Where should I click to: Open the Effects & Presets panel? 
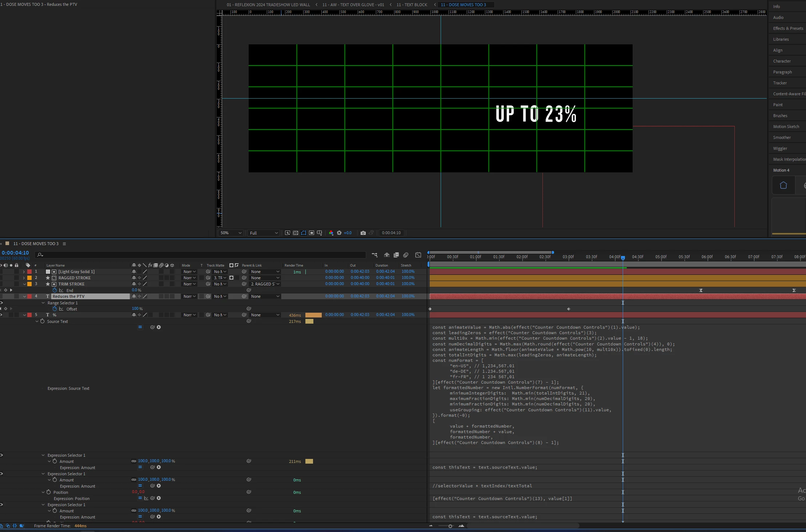click(x=788, y=28)
